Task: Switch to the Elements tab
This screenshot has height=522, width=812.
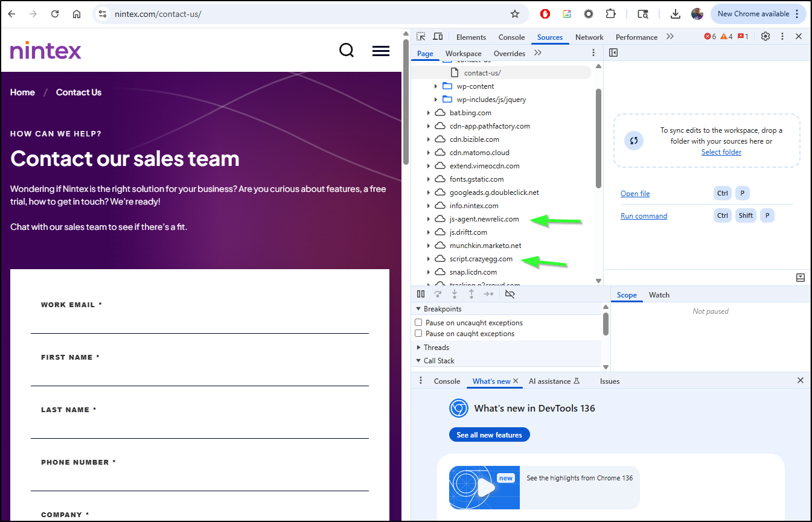Action: point(471,37)
